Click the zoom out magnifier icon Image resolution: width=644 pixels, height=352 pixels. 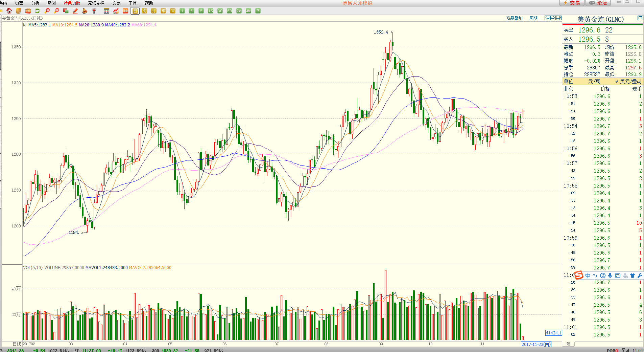tap(56, 11)
